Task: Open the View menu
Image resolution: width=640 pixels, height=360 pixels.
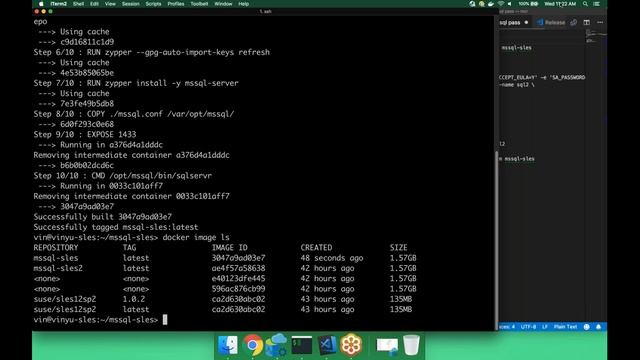Action: click(110, 4)
